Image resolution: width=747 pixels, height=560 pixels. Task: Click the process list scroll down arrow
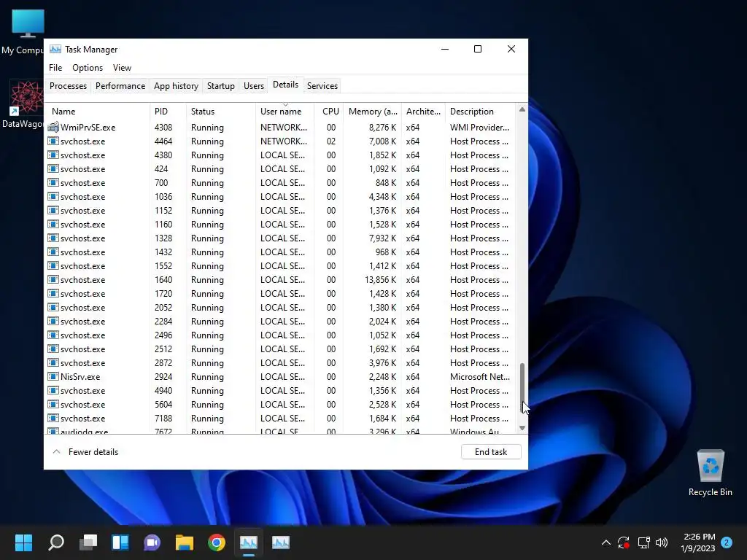(522, 427)
